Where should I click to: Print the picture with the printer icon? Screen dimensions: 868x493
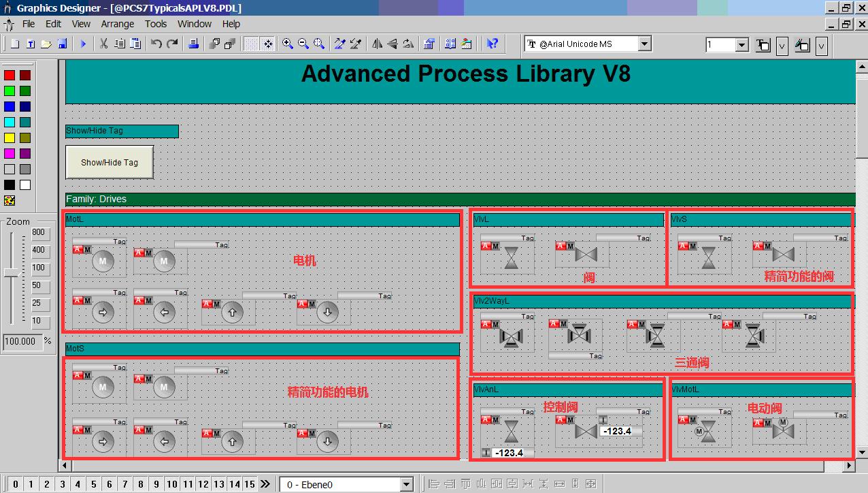[x=193, y=44]
